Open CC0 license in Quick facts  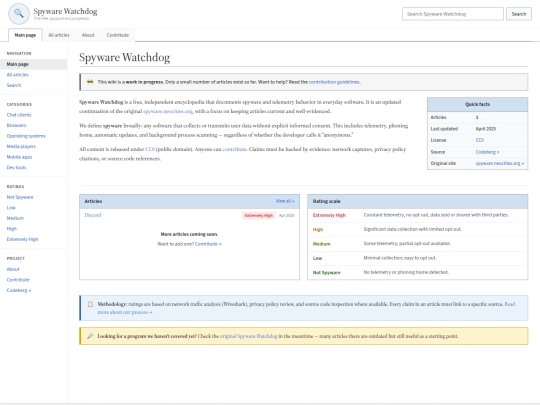coord(479,140)
